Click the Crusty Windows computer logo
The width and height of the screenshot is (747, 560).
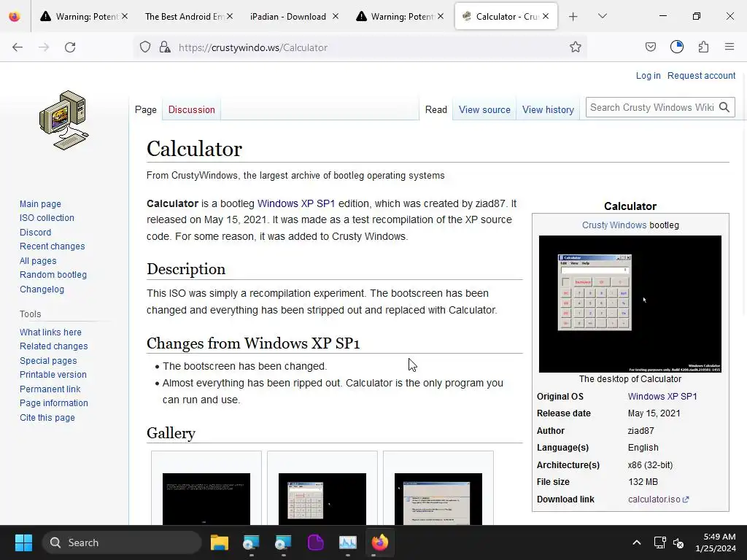(64, 120)
